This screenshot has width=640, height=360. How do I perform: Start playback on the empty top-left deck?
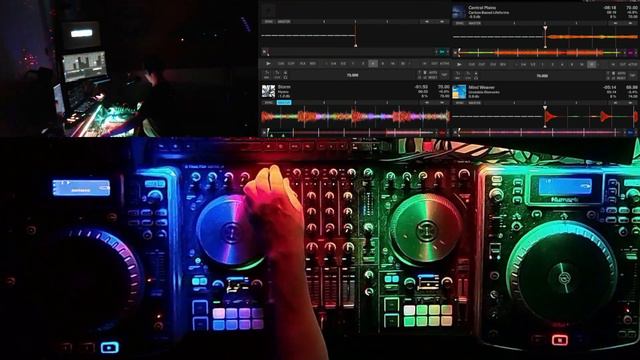(x=268, y=64)
